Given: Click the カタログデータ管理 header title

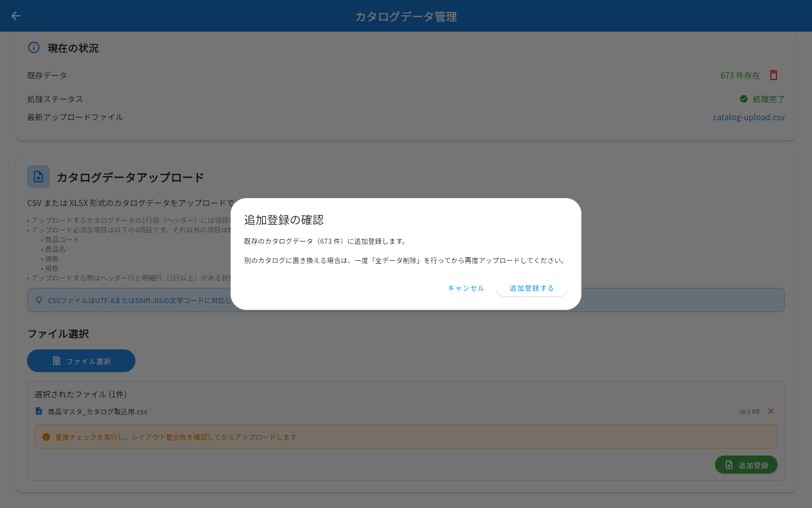Looking at the screenshot, I should pos(406,16).
